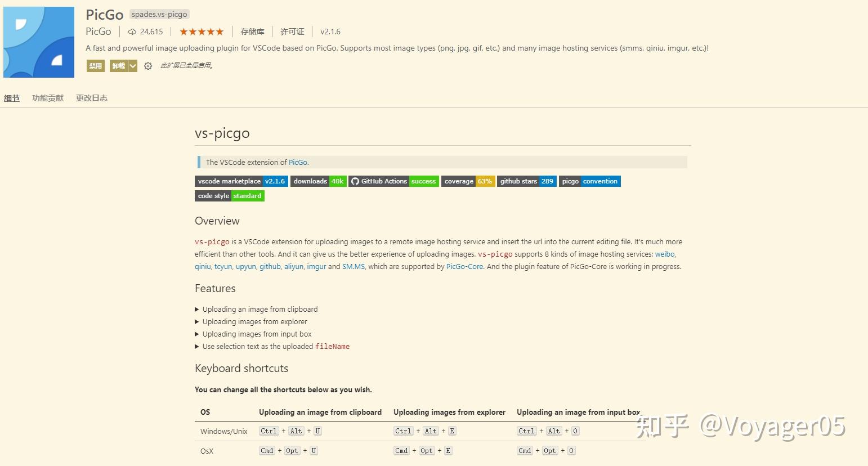Click the github stars 289 badge
The height and width of the screenshot is (466, 868).
(x=527, y=181)
